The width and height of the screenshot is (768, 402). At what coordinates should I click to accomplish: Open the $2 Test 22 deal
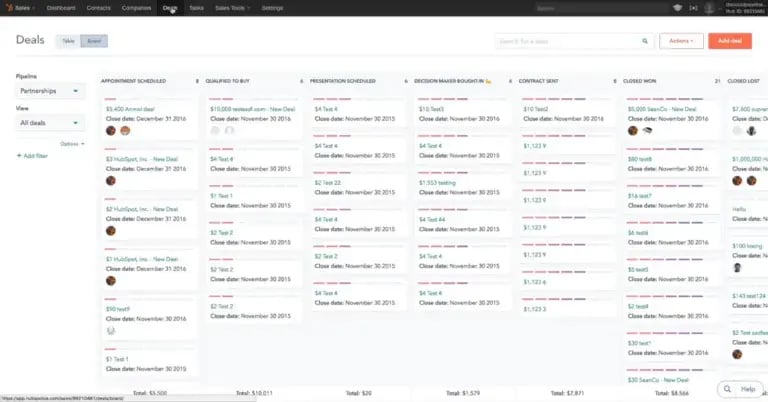tap(328, 183)
